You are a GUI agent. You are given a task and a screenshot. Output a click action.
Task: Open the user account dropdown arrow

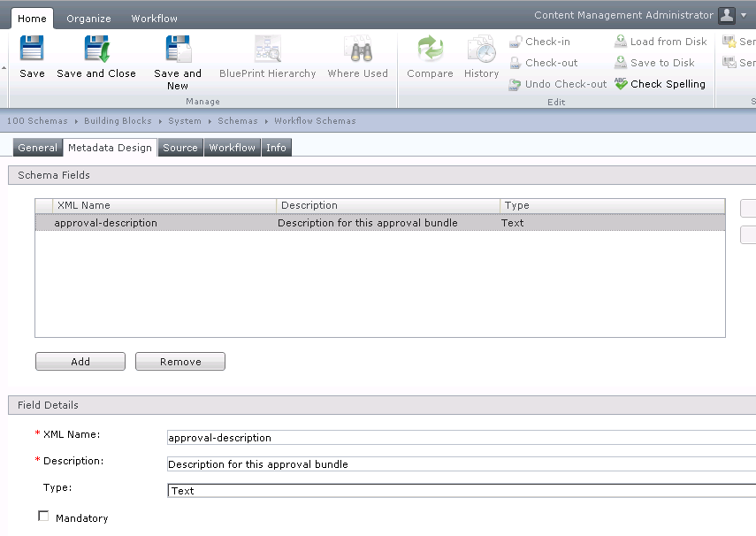point(745,16)
